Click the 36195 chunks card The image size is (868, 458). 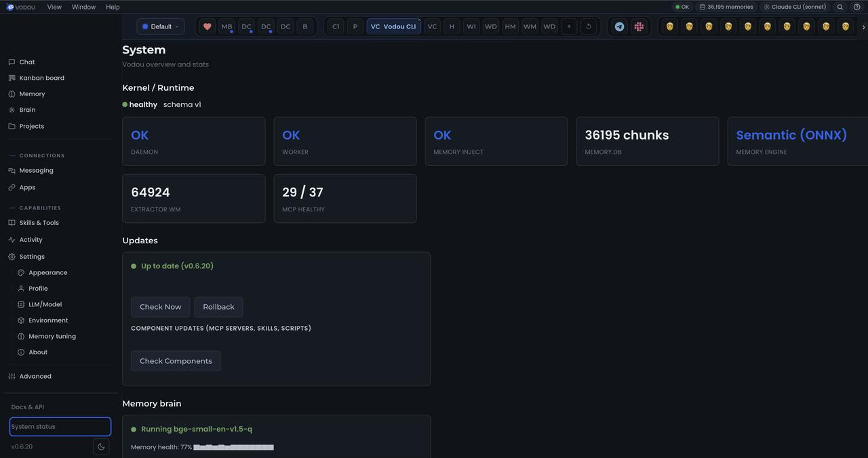click(x=648, y=141)
